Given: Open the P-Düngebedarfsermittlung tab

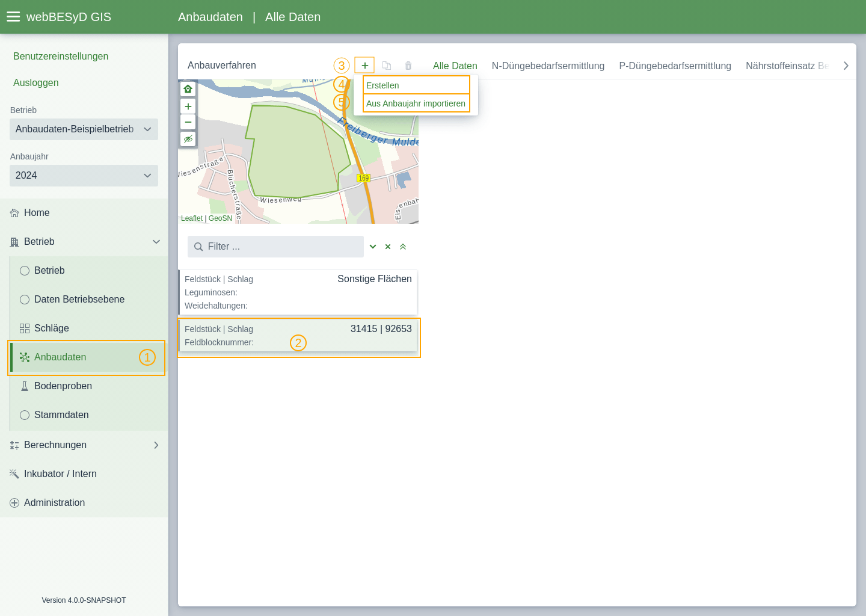Looking at the screenshot, I should (675, 66).
